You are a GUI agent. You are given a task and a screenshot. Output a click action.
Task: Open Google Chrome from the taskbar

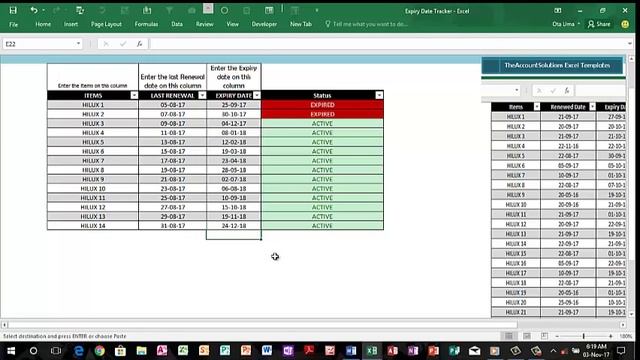pyautogui.click(x=100, y=351)
